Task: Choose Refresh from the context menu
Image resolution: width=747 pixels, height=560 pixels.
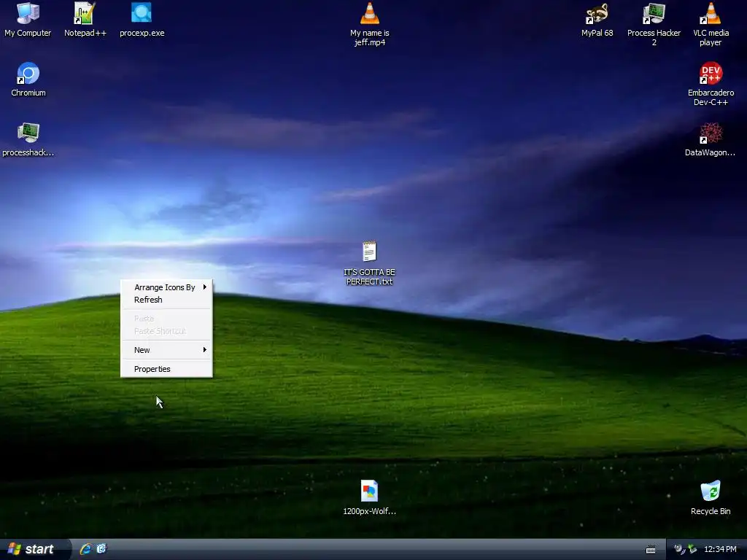Action: [x=166, y=300]
